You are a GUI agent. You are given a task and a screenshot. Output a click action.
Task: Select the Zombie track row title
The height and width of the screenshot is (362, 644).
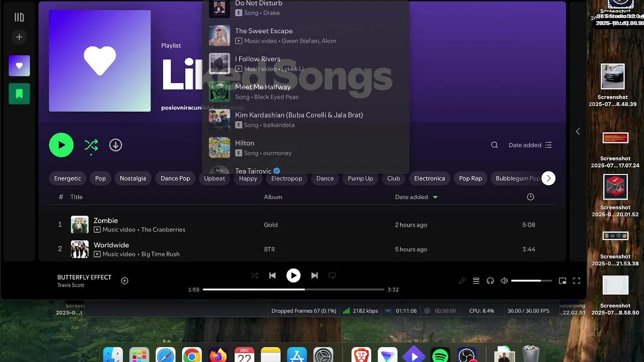point(106,220)
